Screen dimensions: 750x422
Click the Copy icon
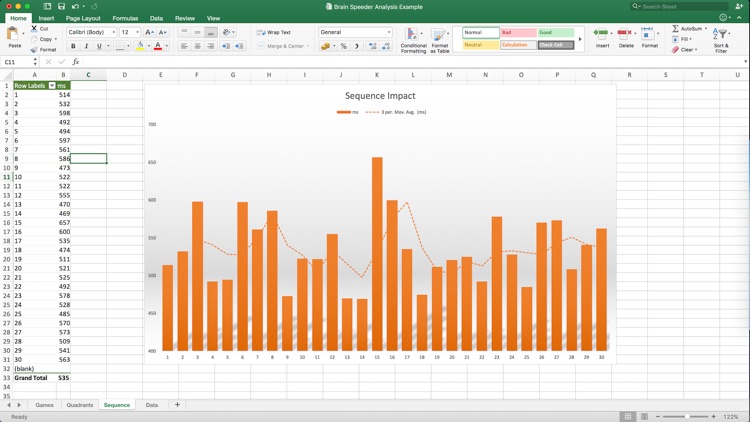click(x=34, y=39)
